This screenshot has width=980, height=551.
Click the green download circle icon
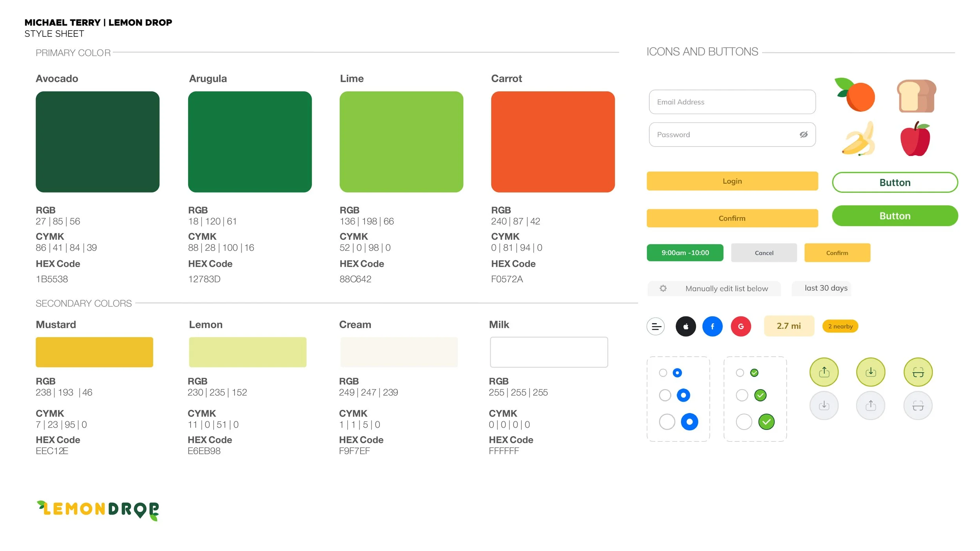871,372
